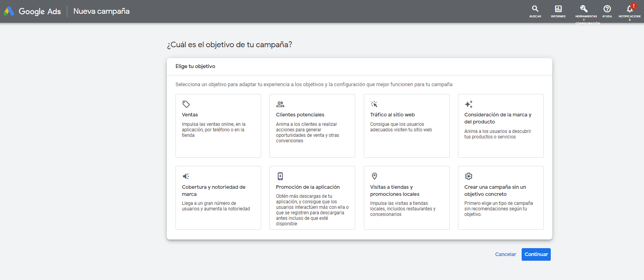
Task: Click the Cancelar link
Action: [506, 254]
